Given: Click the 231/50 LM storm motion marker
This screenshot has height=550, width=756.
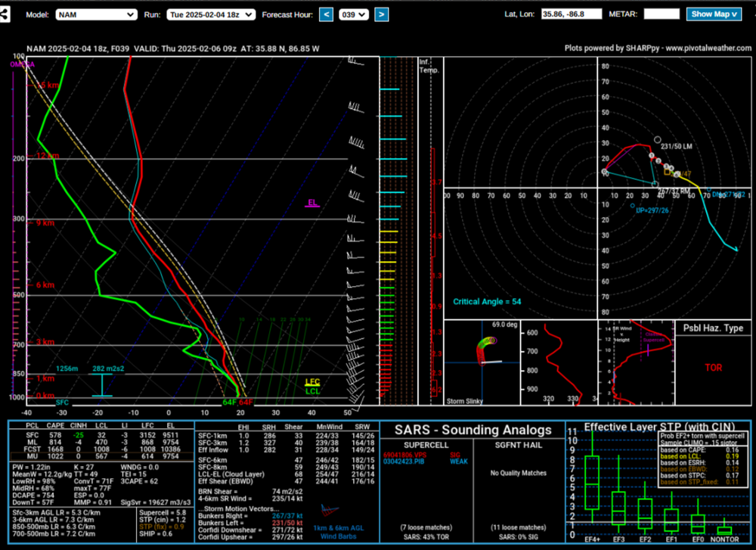Looking at the screenshot, I should [658, 141].
